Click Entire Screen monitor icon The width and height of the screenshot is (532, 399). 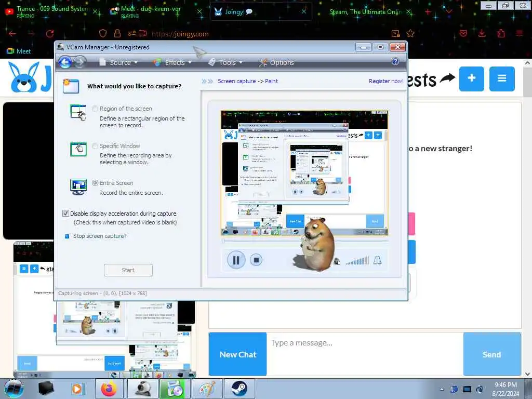78,187
